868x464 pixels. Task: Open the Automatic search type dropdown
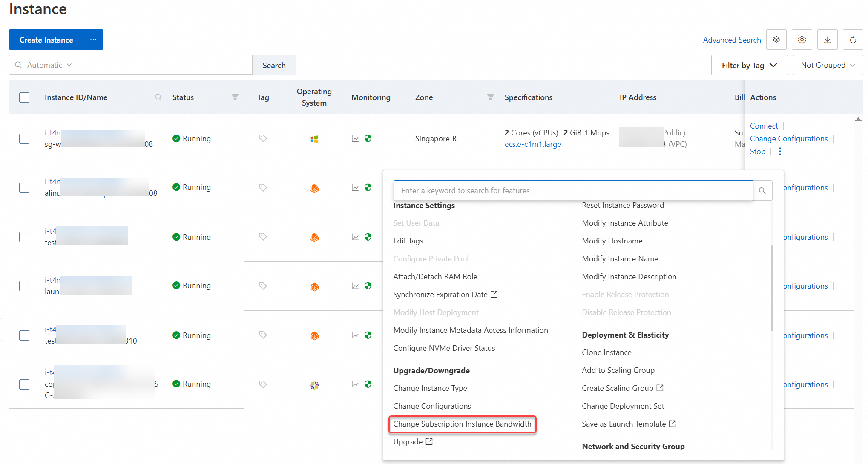(49, 65)
